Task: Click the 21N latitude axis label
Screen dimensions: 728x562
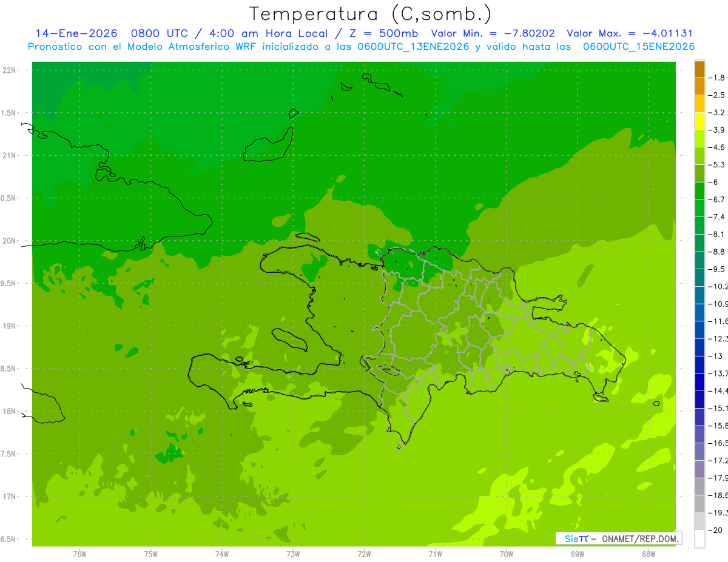Action: click(9, 156)
